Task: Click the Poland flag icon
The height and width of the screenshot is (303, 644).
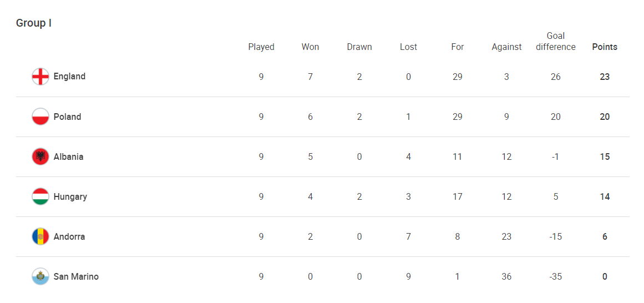Action: [x=40, y=117]
